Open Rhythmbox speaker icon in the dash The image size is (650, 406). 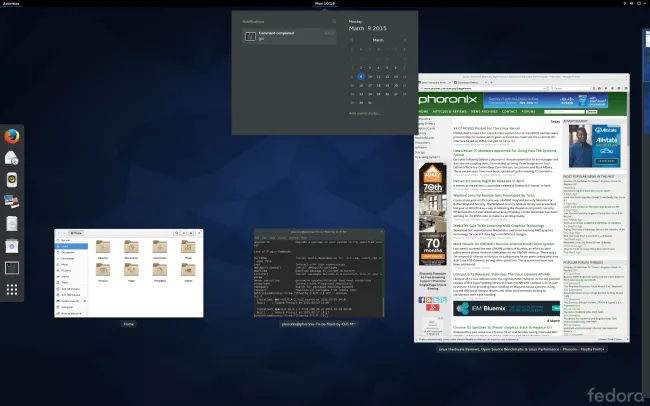pos(12,180)
